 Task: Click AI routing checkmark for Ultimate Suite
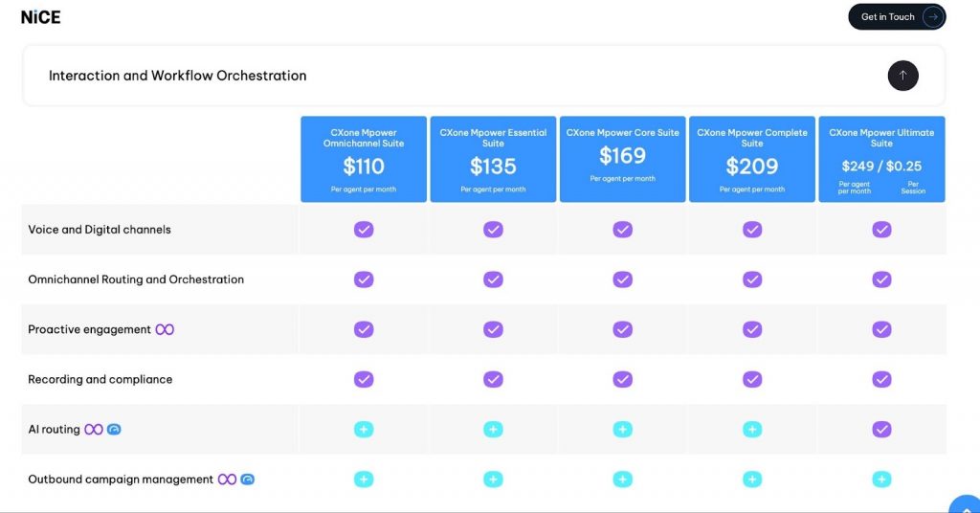(881, 430)
